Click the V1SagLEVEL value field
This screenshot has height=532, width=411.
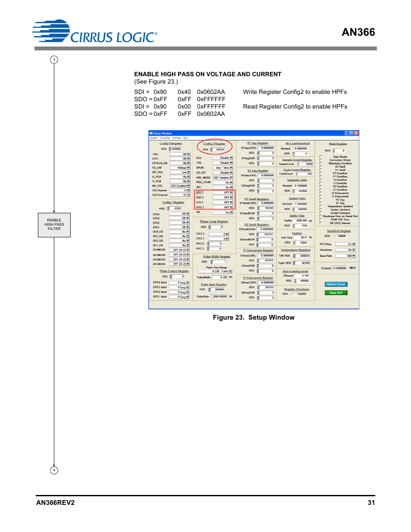click(267, 148)
